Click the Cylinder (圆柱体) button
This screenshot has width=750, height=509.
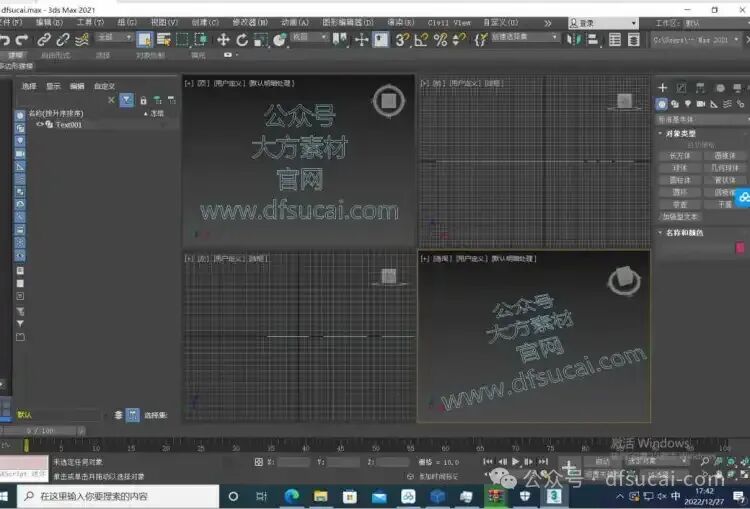pos(680,180)
